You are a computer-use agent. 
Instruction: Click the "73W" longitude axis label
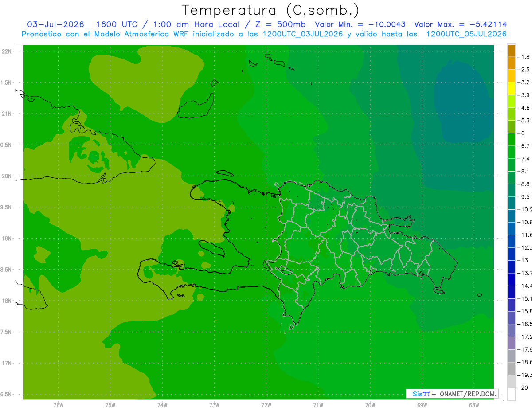(x=214, y=405)
